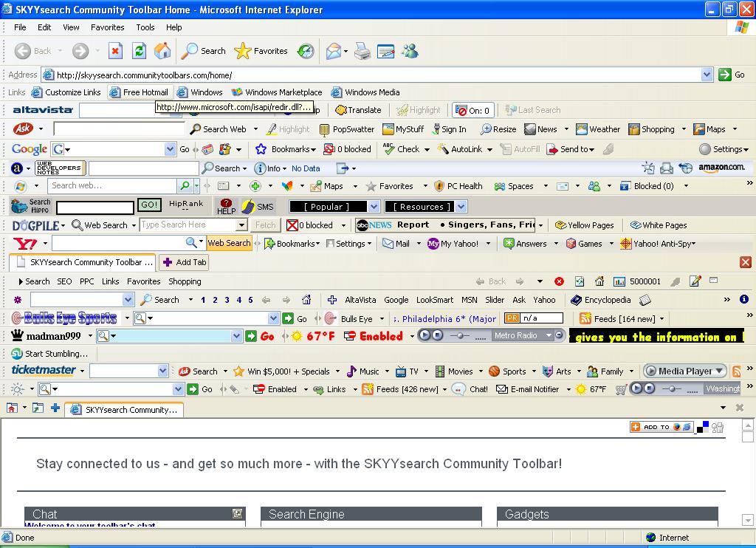
Task: Click the AltaVista Translate button
Action: [358, 110]
